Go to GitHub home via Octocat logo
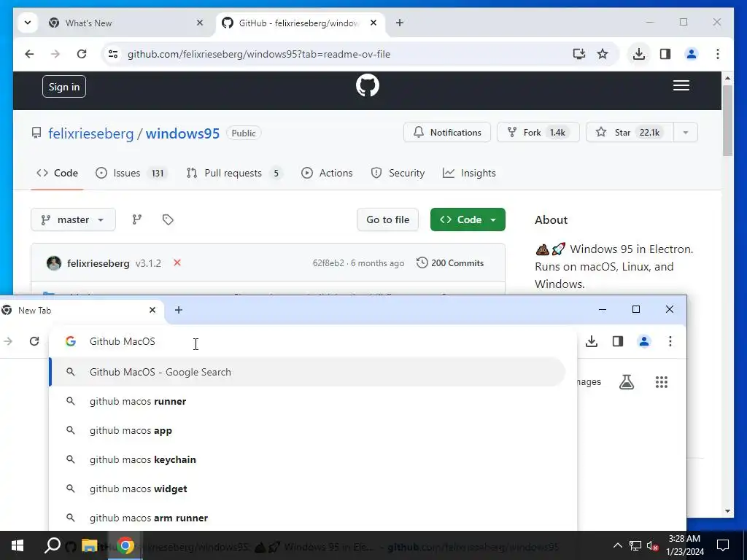Image resolution: width=747 pixels, height=560 pixels. click(x=368, y=86)
